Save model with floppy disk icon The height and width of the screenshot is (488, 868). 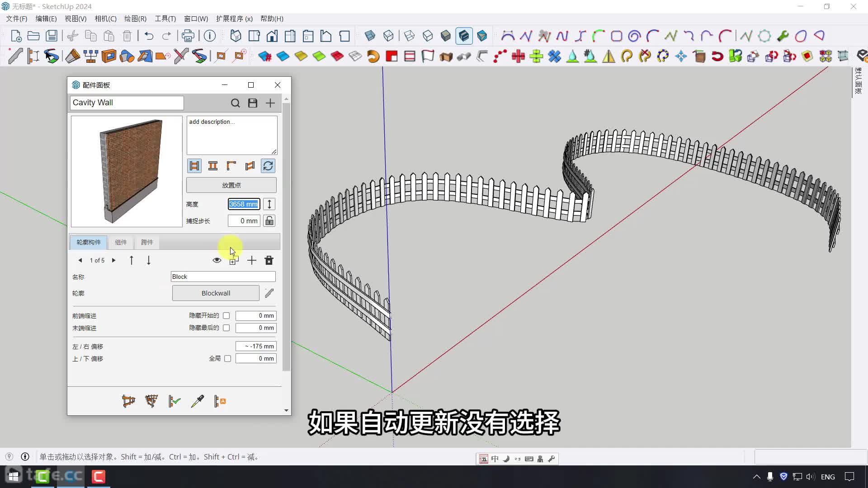pos(52,36)
